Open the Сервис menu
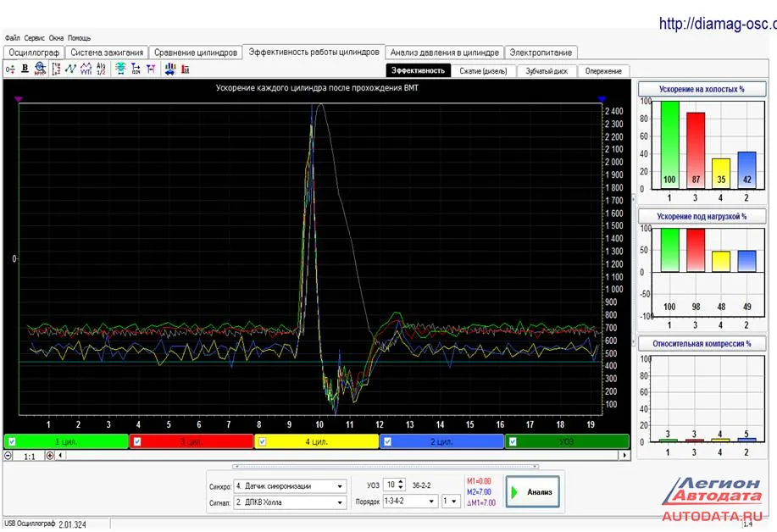 pos(34,38)
